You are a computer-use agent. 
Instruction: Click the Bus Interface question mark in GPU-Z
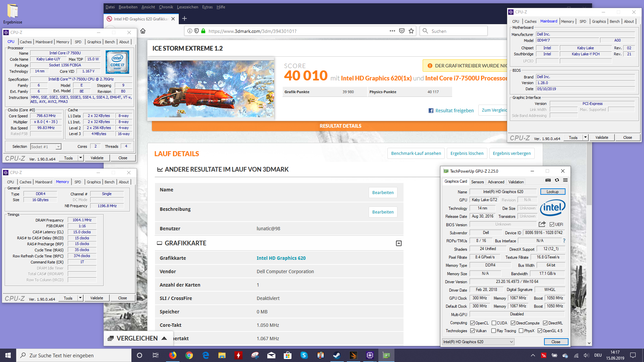tap(564, 241)
